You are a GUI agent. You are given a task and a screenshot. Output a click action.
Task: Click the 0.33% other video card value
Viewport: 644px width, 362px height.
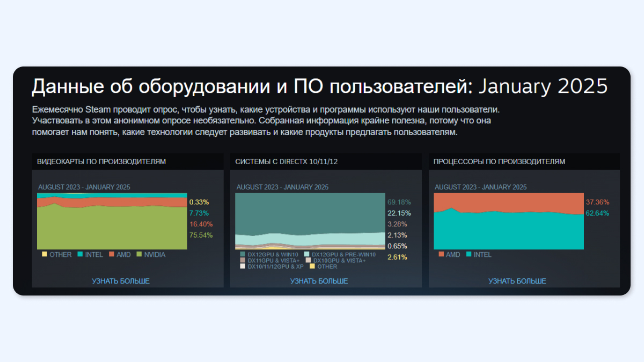pyautogui.click(x=199, y=202)
